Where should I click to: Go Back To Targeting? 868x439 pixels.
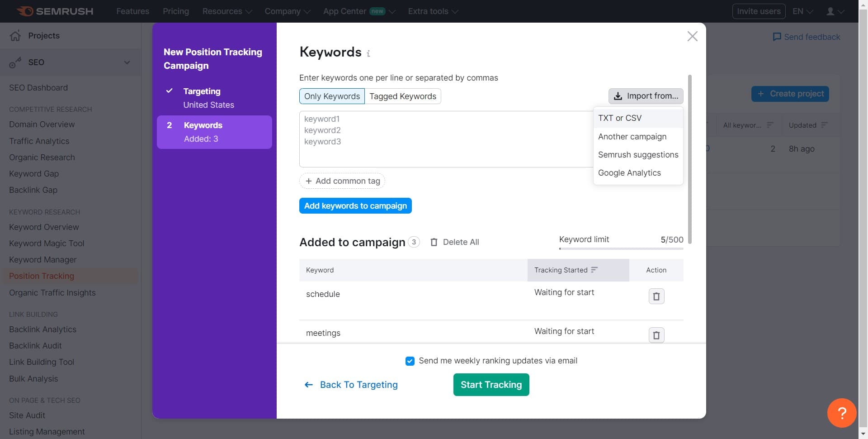351,385
